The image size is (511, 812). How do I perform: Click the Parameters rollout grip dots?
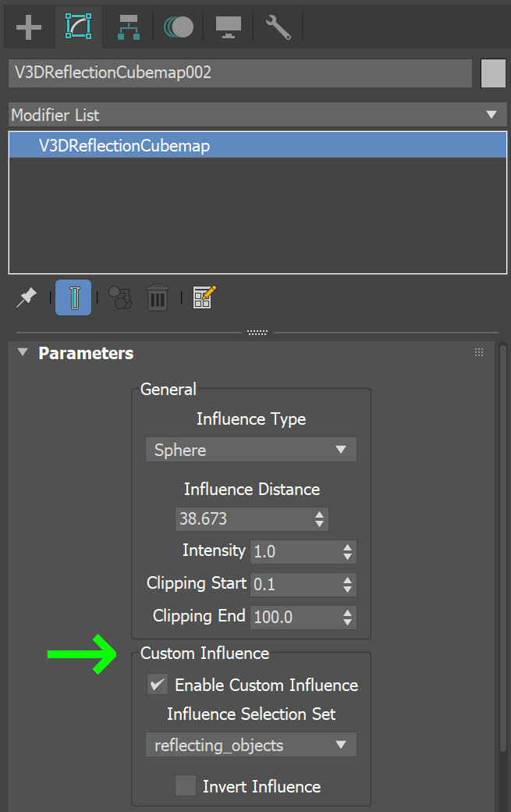coord(479,353)
